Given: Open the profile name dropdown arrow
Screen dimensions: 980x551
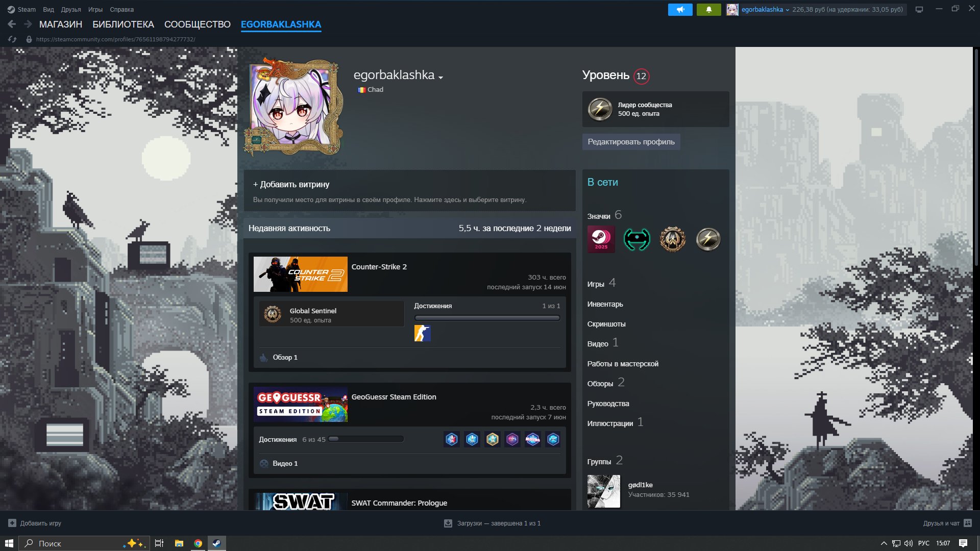Looking at the screenshot, I should pos(440,78).
